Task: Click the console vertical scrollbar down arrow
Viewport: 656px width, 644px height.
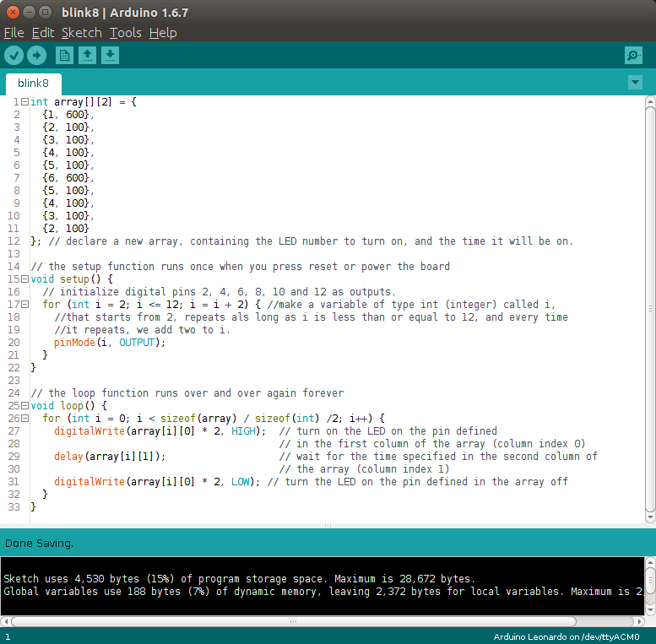Action: 650,611
